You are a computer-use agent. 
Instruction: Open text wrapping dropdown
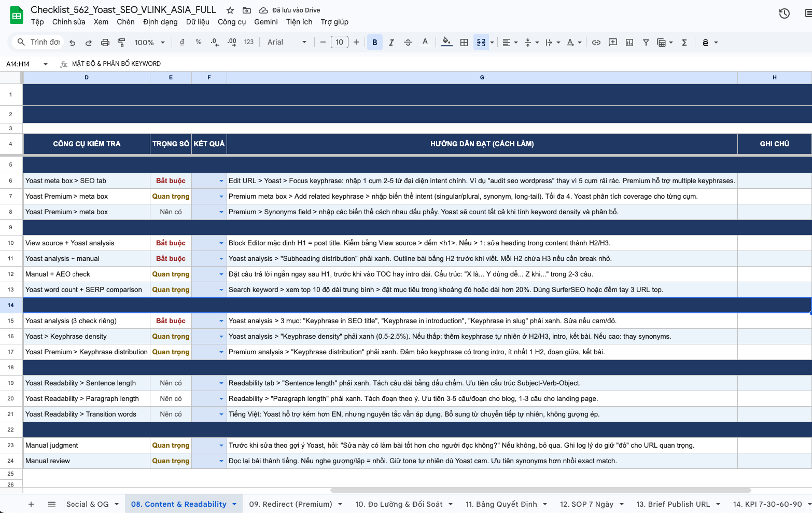coord(553,43)
